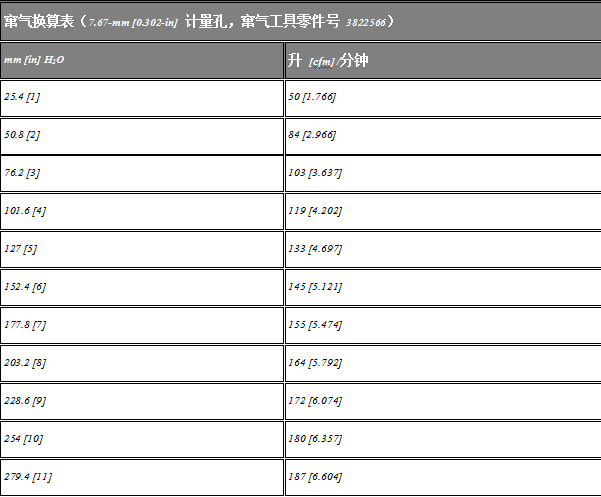The image size is (601, 497).
Task: Select the cell '50 [1.766]'
Action: pos(443,98)
